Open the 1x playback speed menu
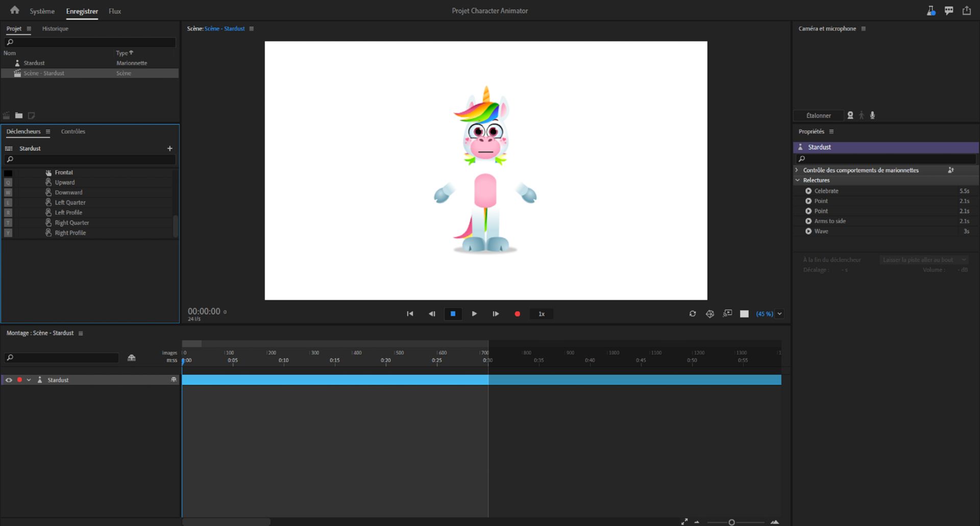 click(542, 314)
